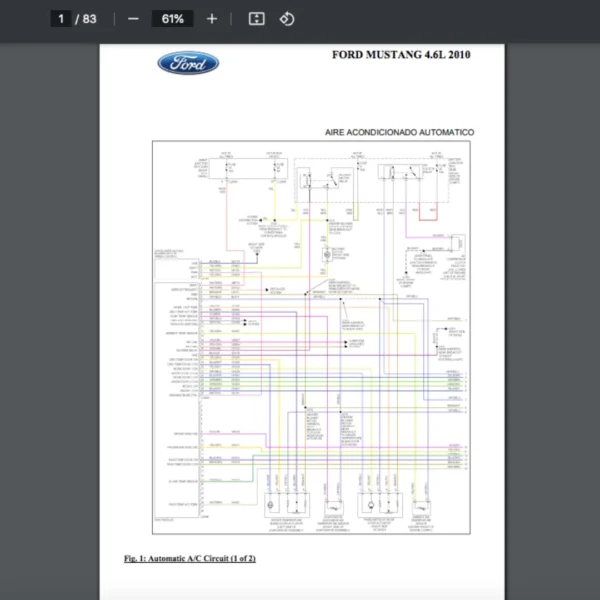This screenshot has height=600, width=600.
Task: Click the blue Ford oval logo
Action: click(188, 64)
